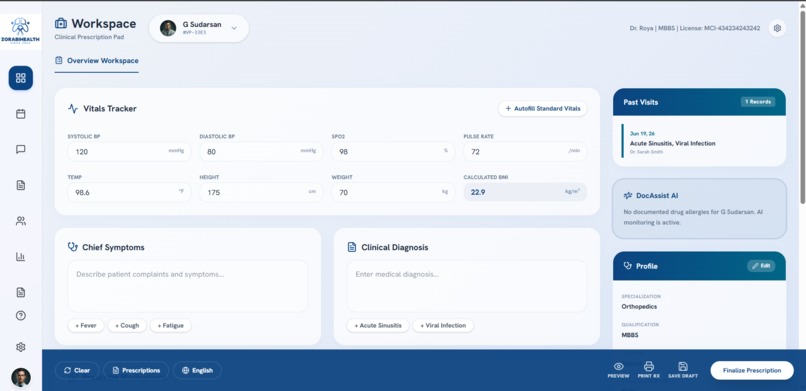Add the Viral Infection diagnosis chip
This screenshot has width=806, height=391.
(443, 326)
